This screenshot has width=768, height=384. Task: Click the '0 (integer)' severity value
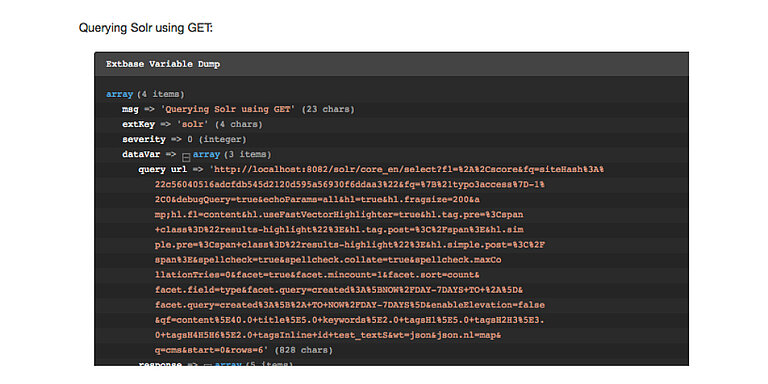(x=217, y=139)
